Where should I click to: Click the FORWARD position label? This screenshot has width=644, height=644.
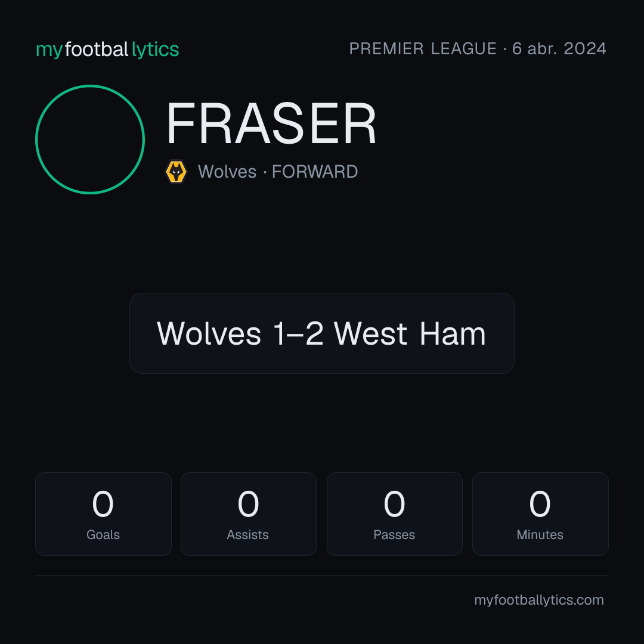(x=315, y=172)
